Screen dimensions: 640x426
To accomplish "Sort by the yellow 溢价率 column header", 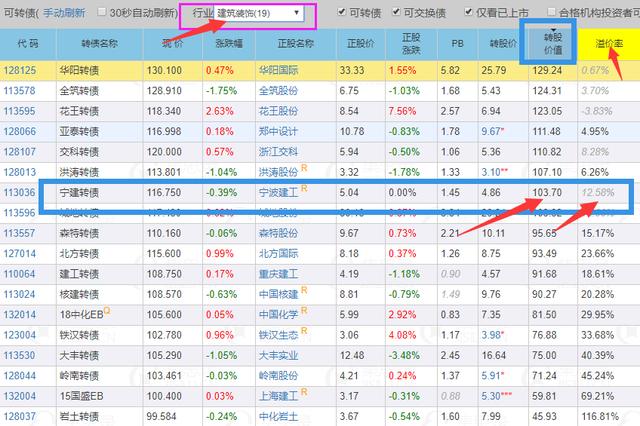I will click(x=609, y=43).
